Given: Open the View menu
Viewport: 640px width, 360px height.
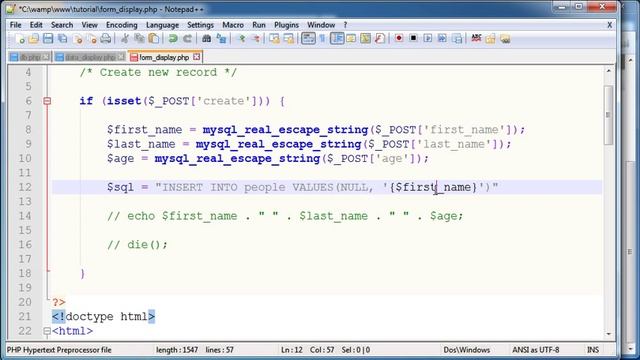Looking at the screenshot, I should point(89,25).
